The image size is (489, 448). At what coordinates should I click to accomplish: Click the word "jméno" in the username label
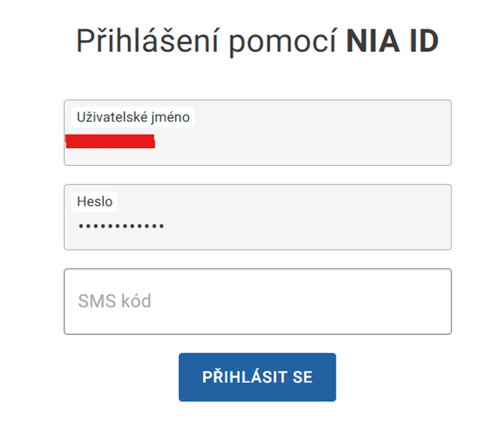(172, 117)
